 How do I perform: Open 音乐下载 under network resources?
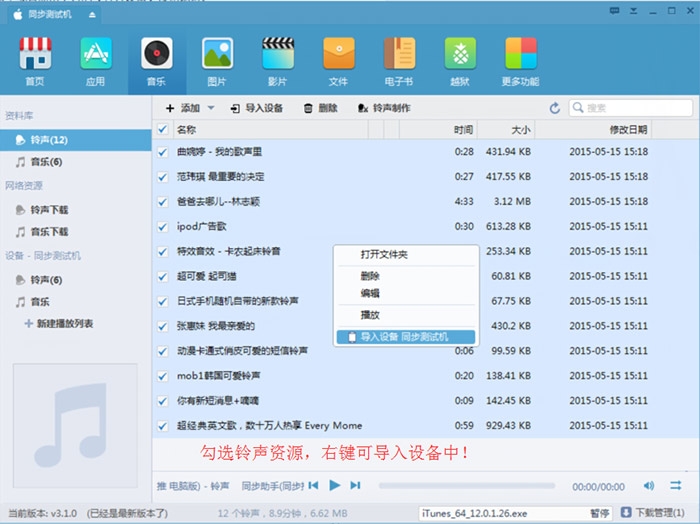click(x=76, y=232)
